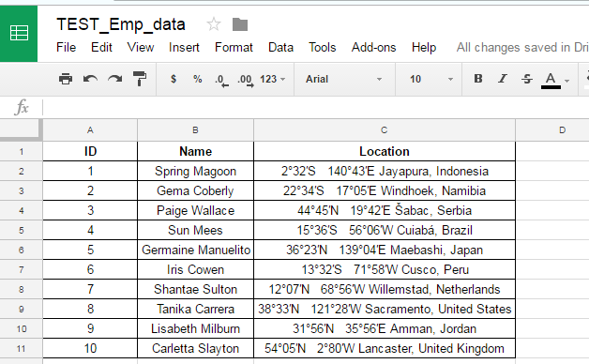The height and width of the screenshot is (364, 589).
Task: Select the Maebashi, Japan location cell
Action: click(x=385, y=250)
